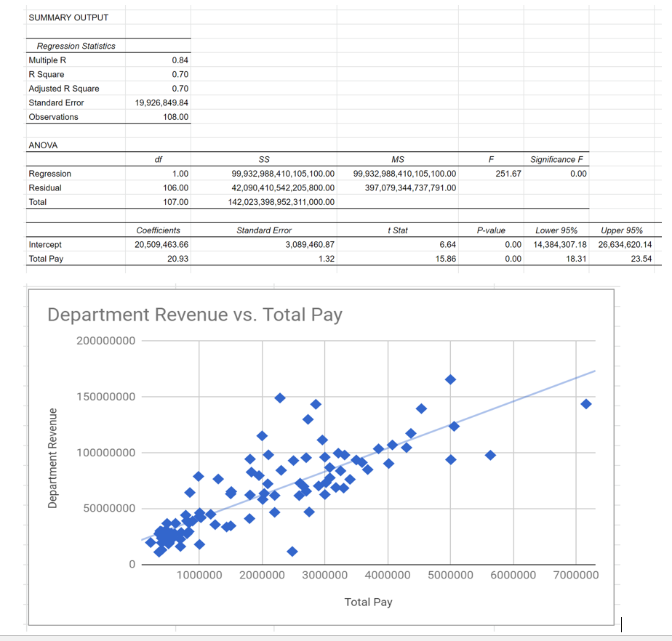The height and width of the screenshot is (641, 672).
Task: Select the Intercept coefficient 20,509,463.66
Action: click(x=156, y=245)
